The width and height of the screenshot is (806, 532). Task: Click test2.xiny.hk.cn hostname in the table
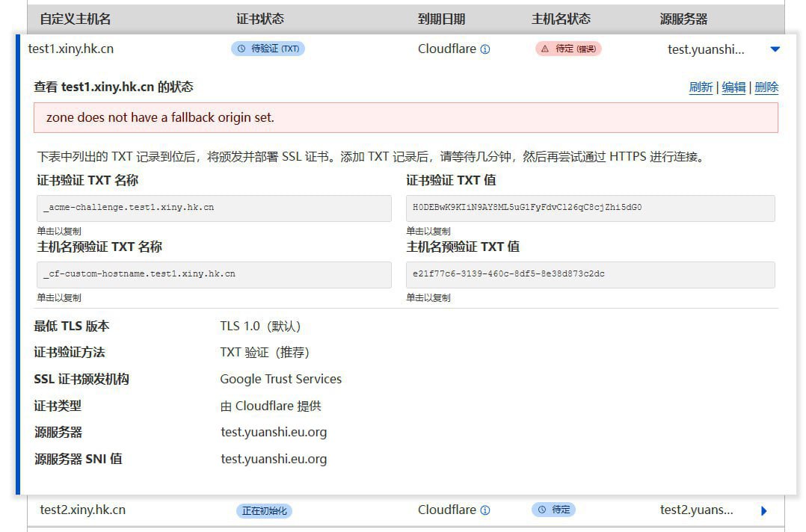[82, 510]
